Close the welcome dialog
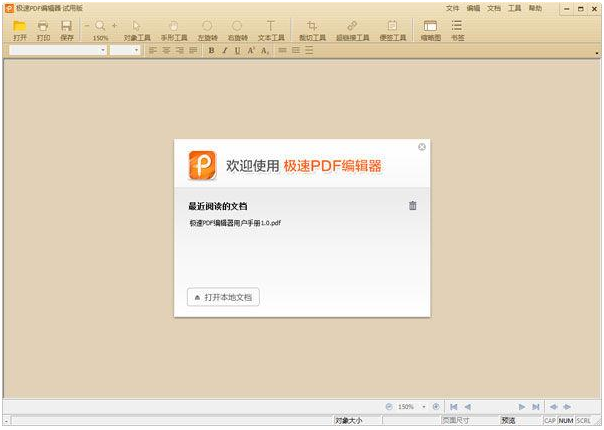This screenshot has width=604, height=430. (x=422, y=147)
